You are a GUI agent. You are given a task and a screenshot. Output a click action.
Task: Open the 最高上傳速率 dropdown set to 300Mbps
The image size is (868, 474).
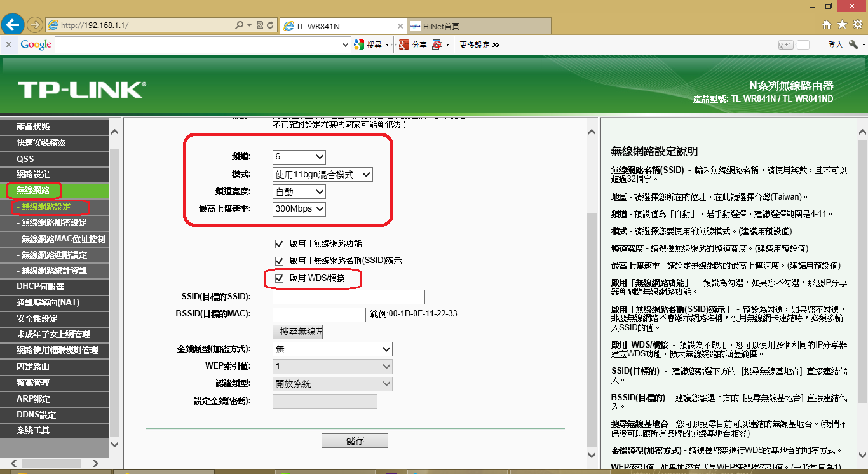pos(299,208)
